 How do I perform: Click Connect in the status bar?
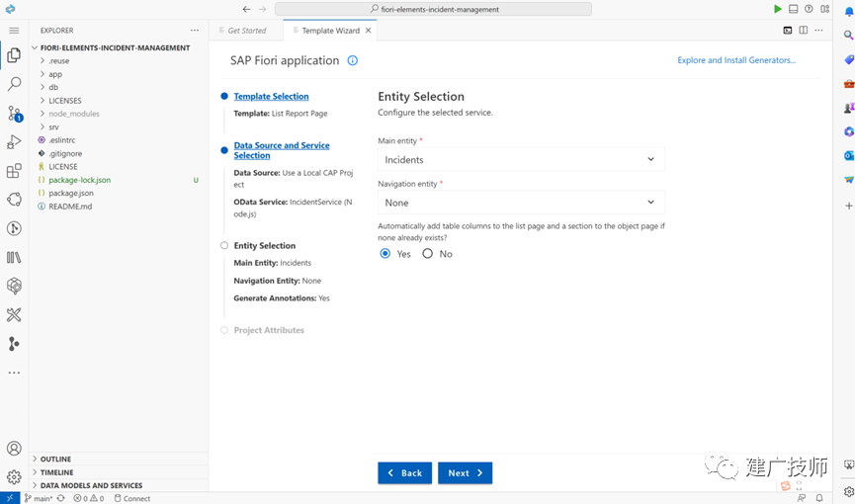click(132, 498)
